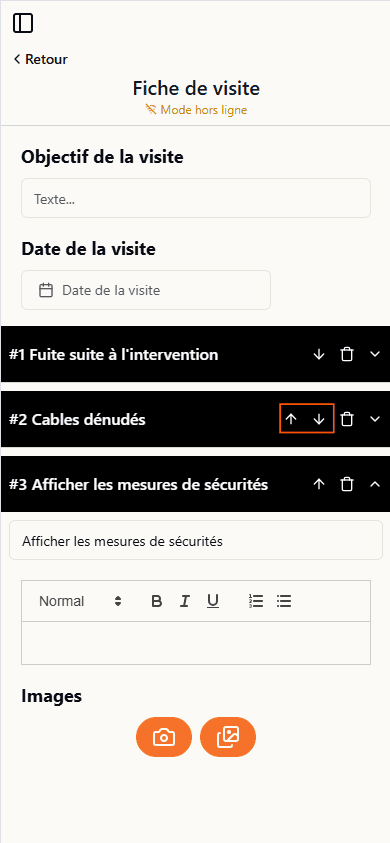Insert a numbered list
The image size is (390, 843).
click(256, 601)
